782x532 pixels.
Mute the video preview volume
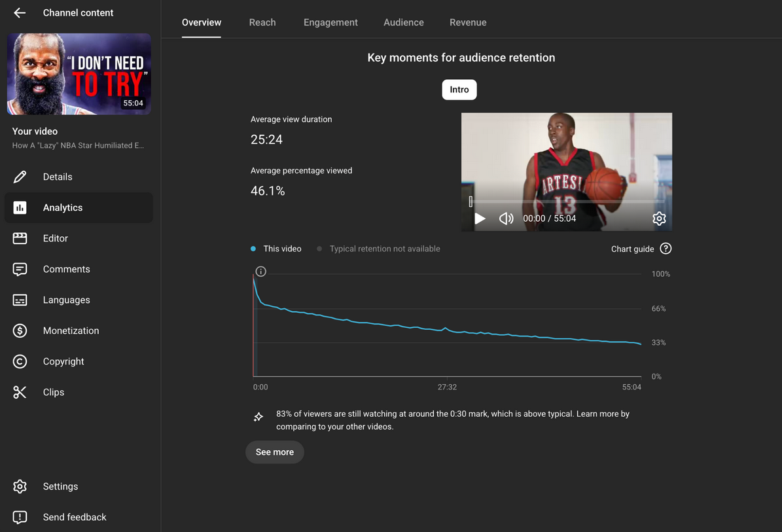point(507,219)
